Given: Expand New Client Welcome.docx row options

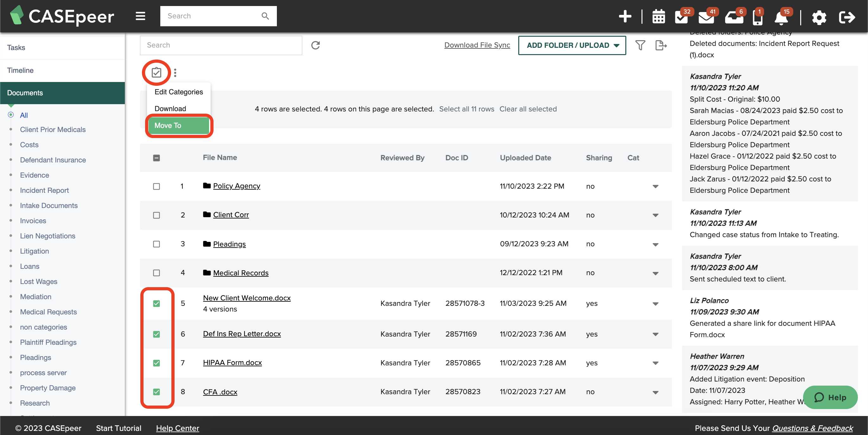Looking at the screenshot, I should 655,304.
